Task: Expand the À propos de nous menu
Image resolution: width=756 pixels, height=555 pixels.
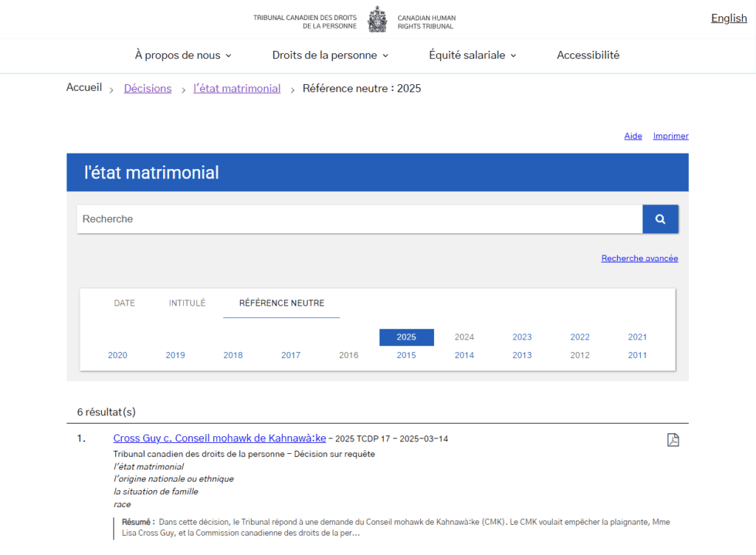Action: click(183, 55)
